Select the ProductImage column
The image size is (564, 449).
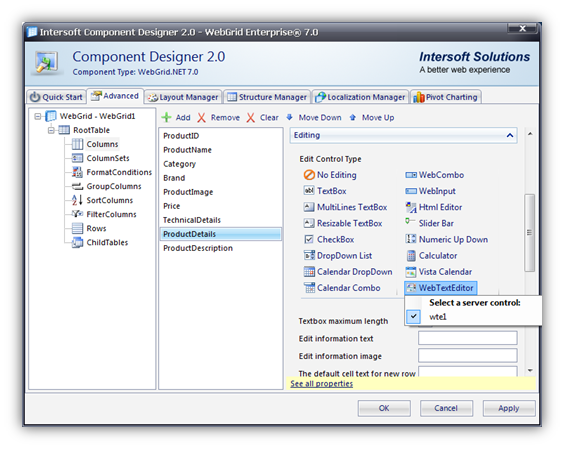tap(220, 192)
